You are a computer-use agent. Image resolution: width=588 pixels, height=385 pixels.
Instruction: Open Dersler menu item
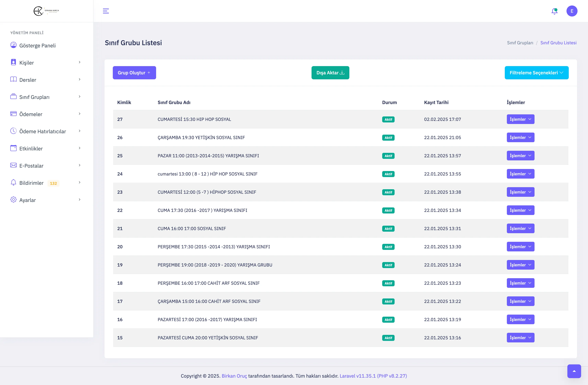pyautogui.click(x=28, y=80)
